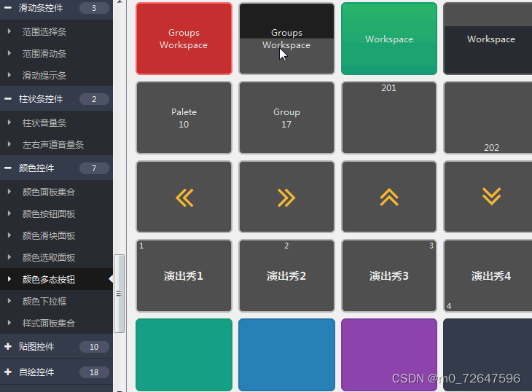The height and width of the screenshot is (392, 532).
Task: Collapse the 柱状条控件 group
Action: 8,99
